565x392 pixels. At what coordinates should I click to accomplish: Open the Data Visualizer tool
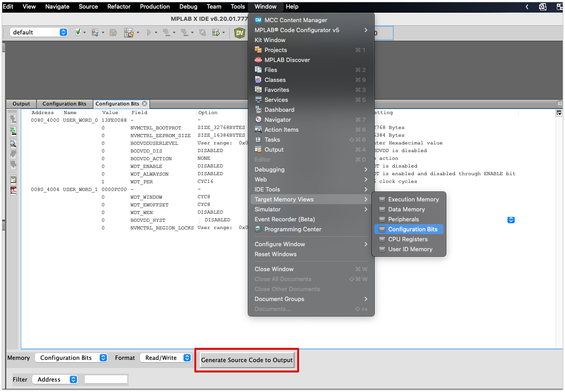point(240,32)
